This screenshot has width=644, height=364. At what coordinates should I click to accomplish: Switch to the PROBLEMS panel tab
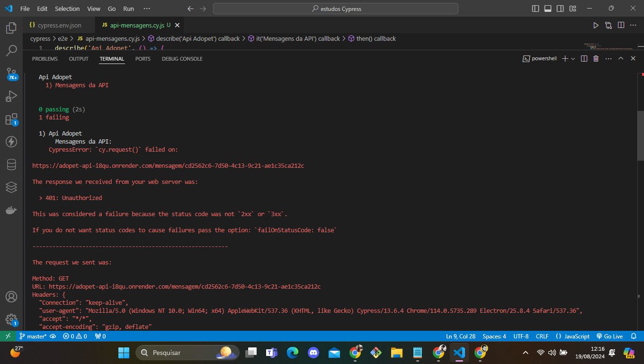tap(45, 59)
